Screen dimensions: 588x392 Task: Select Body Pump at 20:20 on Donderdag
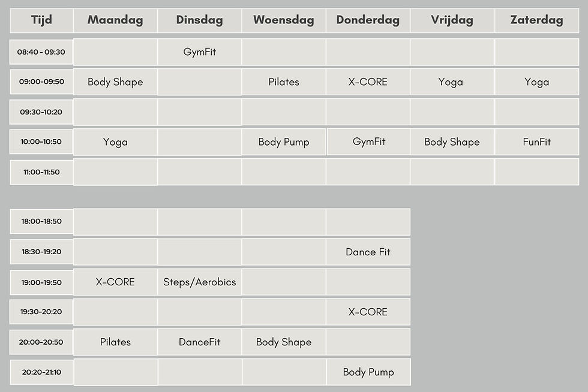click(x=368, y=372)
